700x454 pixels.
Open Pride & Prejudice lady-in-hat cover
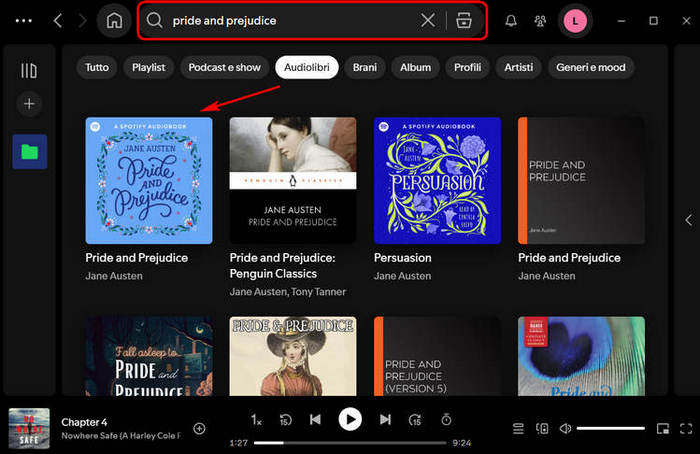pos(293,356)
